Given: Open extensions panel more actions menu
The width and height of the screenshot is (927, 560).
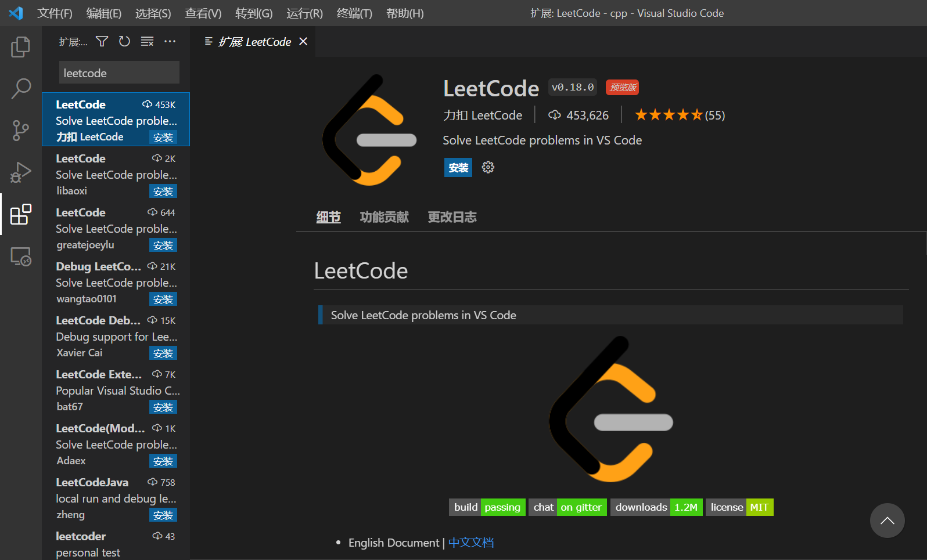Looking at the screenshot, I should 170,41.
